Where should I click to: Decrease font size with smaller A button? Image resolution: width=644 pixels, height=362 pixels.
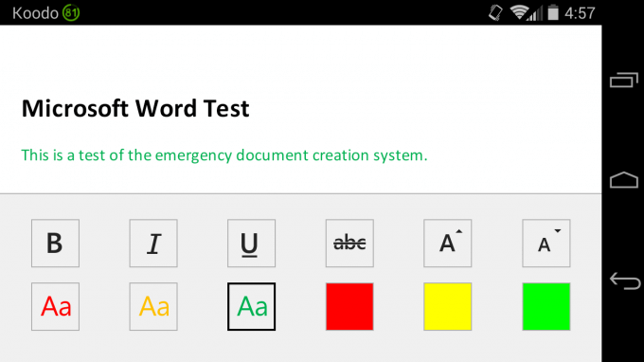[x=546, y=244]
